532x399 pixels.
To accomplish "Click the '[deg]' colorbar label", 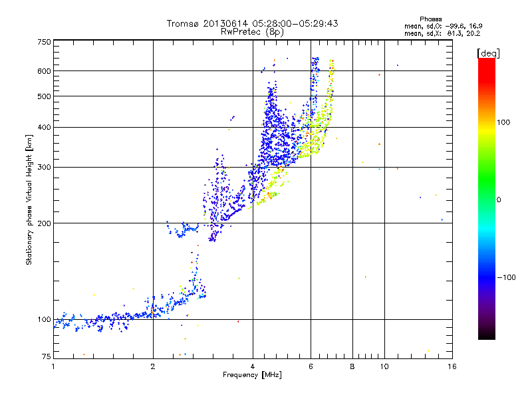I will pyautogui.click(x=488, y=53).
